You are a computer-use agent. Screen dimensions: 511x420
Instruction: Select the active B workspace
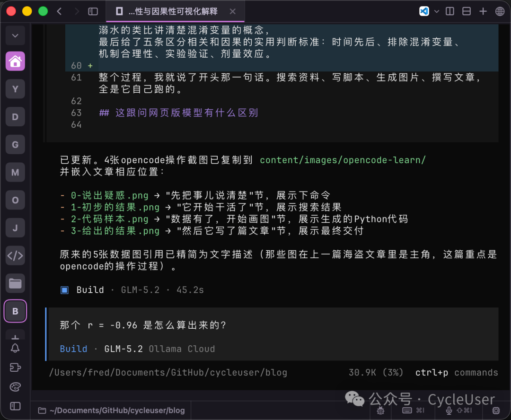[x=15, y=311]
